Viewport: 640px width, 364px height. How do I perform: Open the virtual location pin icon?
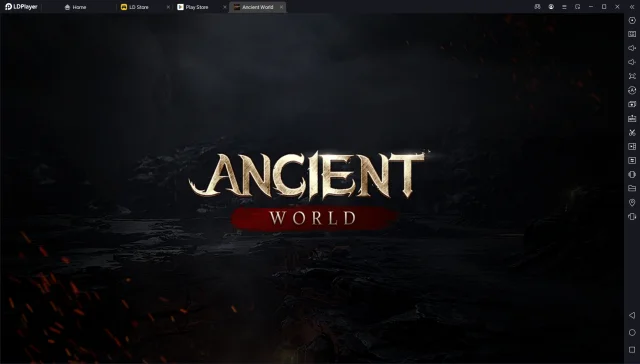(632, 202)
